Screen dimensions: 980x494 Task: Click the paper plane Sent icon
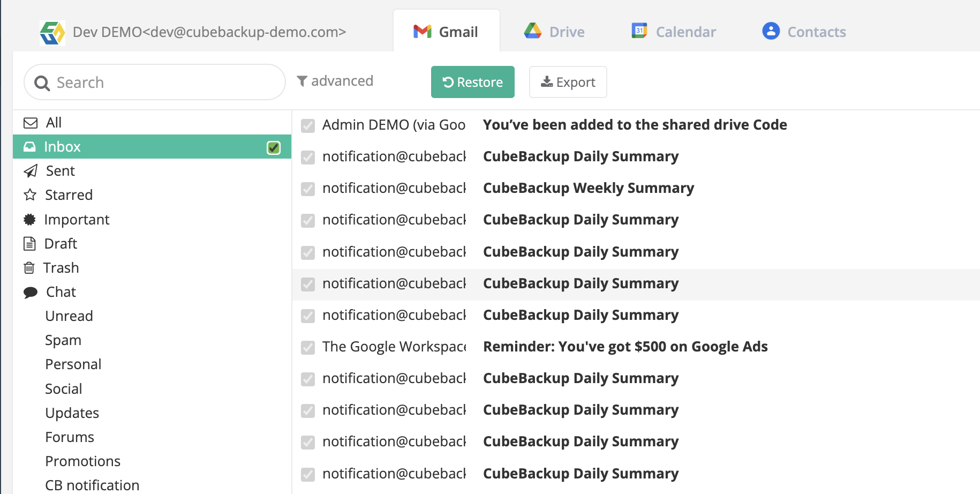pyautogui.click(x=31, y=171)
